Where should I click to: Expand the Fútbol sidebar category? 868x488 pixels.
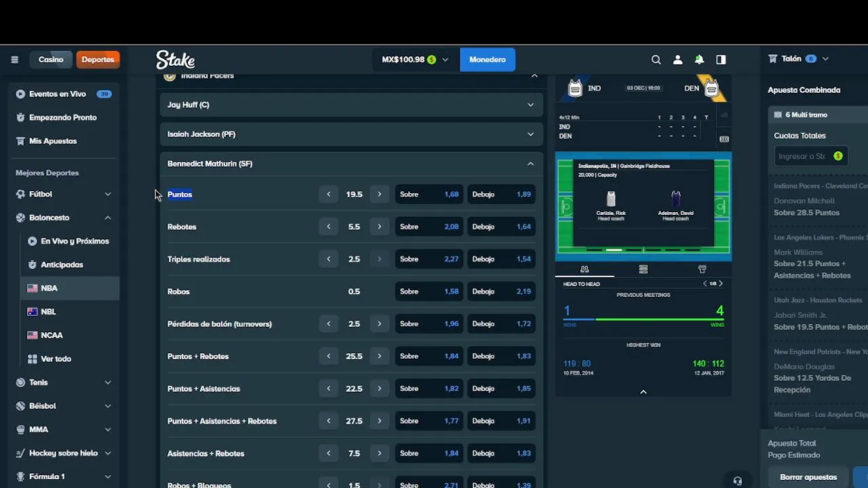click(x=108, y=194)
